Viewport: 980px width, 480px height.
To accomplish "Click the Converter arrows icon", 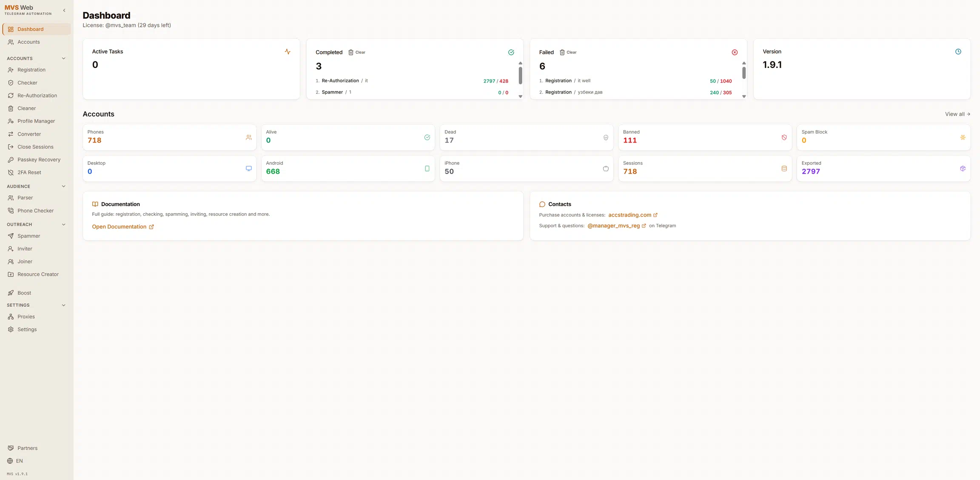I will tap(11, 134).
